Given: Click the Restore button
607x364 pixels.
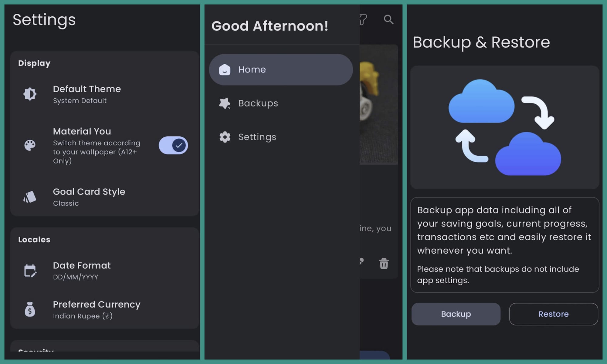Looking at the screenshot, I should click(x=554, y=314).
